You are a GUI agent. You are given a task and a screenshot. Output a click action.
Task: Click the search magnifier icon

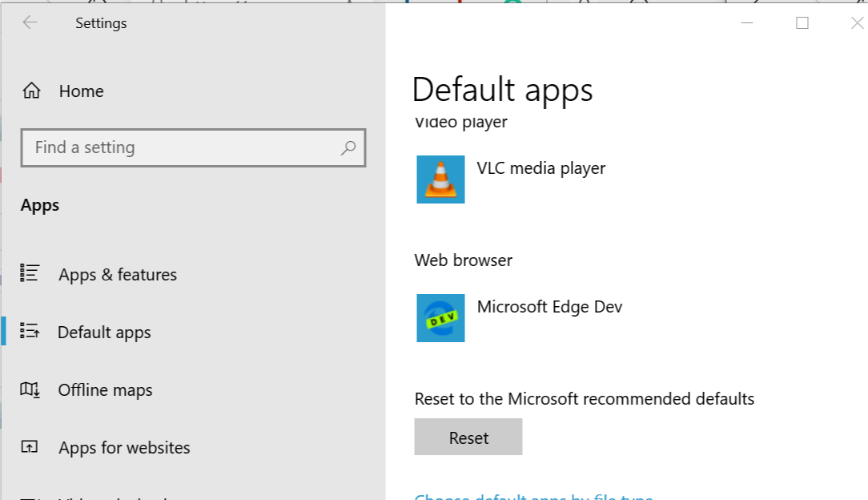point(348,148)
